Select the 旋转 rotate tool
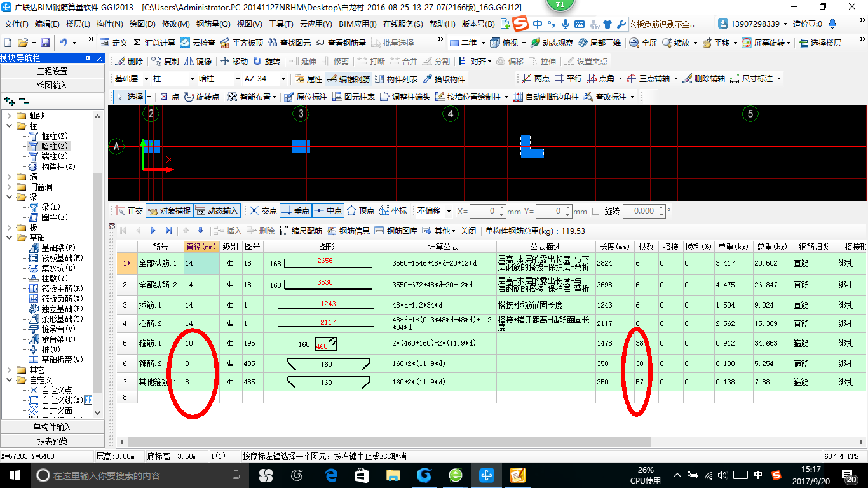The image size is (868, 488). (x=266, y=61)
